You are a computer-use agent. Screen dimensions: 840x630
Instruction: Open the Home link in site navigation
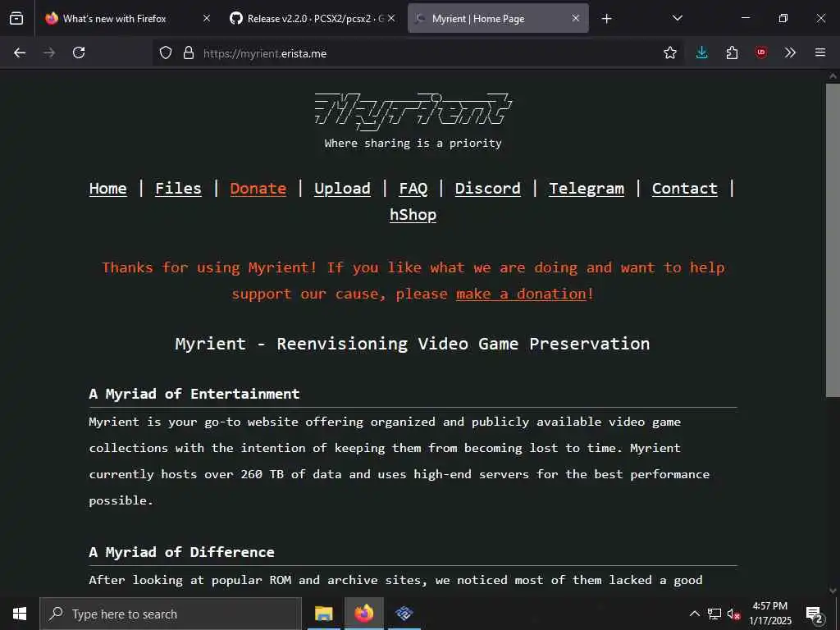108,189
